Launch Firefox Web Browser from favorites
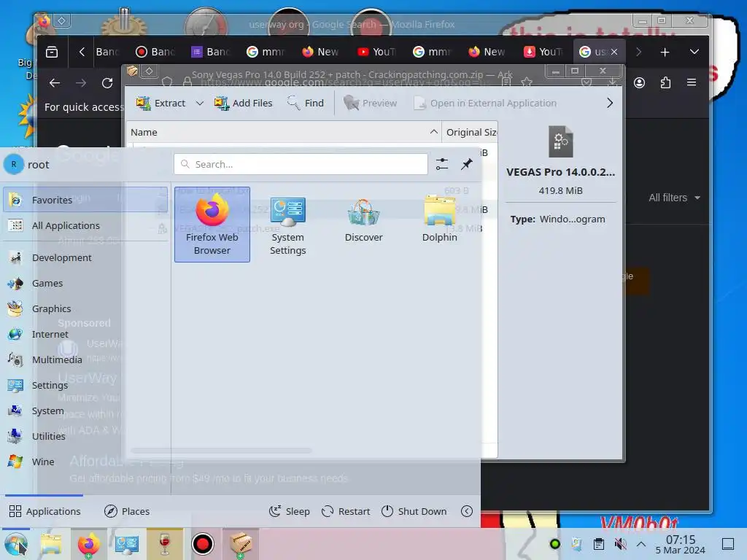747x560 pixels. (212, 225)
